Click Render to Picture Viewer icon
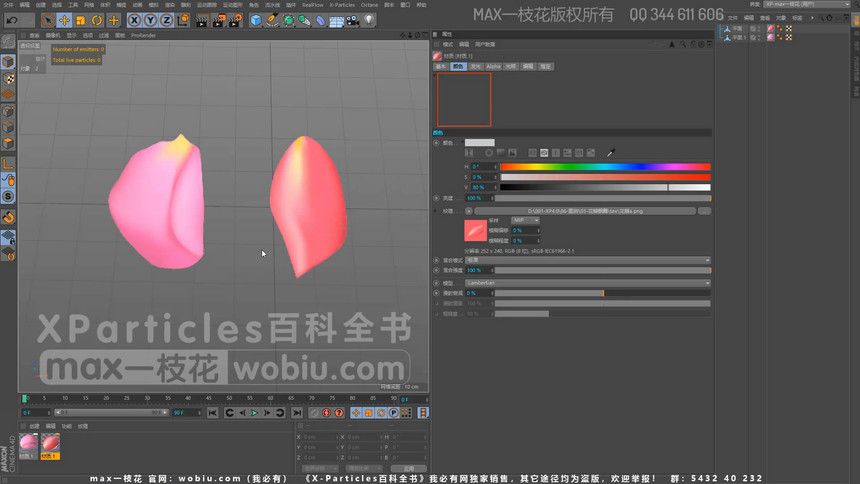 pyautogui.click(x=219, y=21)
